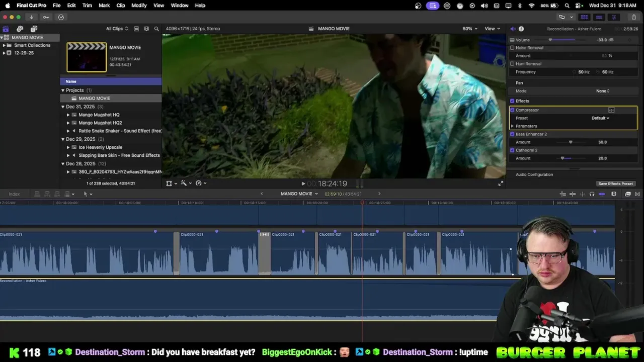Viewport: 644px width, 362px height.
Task: Open the Photos and Audio sidebar
Action: [x=20, y=29]
